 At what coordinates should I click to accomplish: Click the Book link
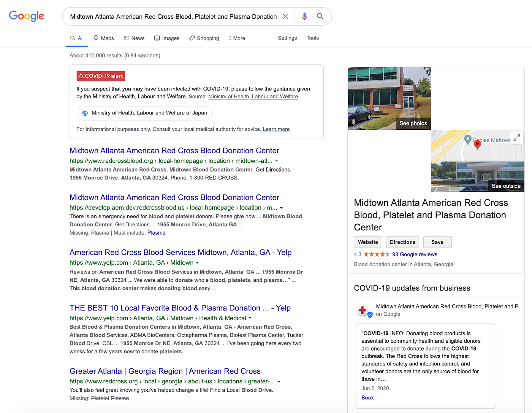tap(367, 398)
